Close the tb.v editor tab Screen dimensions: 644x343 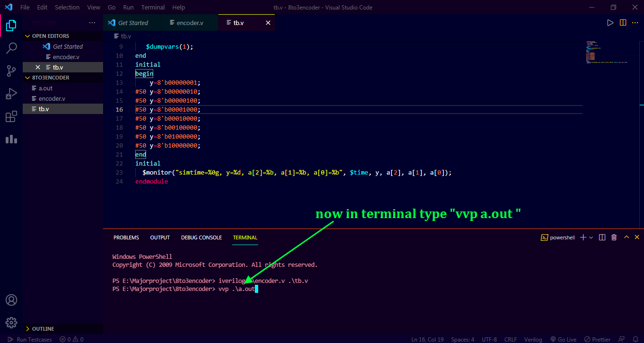point(268,23)
